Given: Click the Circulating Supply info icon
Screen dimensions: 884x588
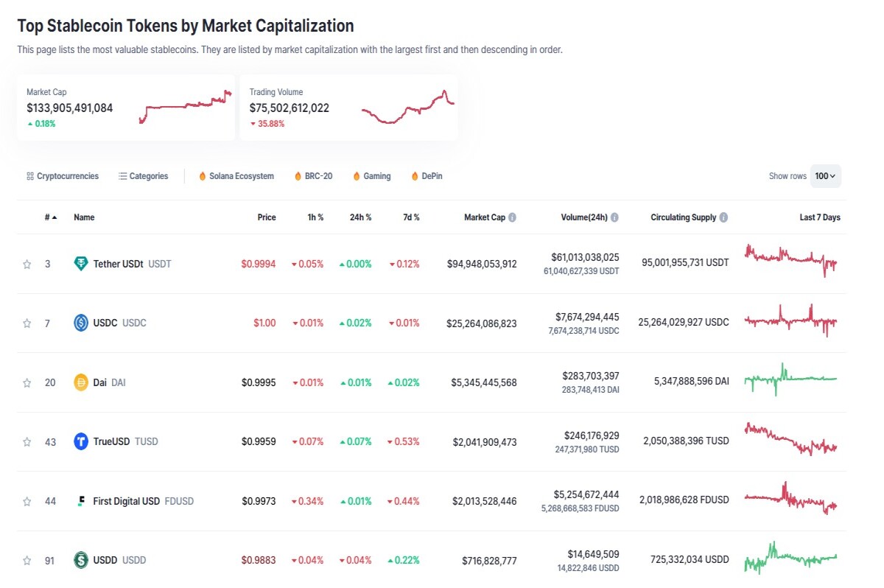Looking at the screenshot, I should pyautogui.click(x=723, y=217).
